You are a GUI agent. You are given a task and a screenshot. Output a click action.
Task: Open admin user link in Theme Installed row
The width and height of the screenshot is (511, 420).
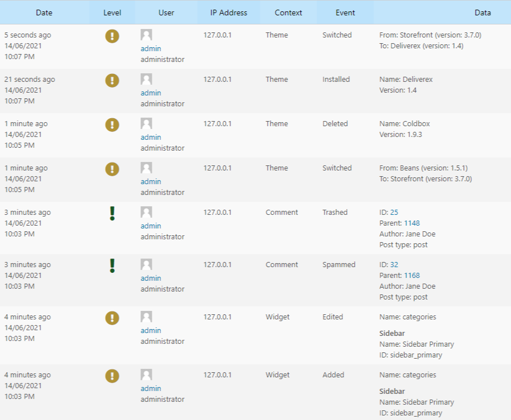click(x=151, y=93)
